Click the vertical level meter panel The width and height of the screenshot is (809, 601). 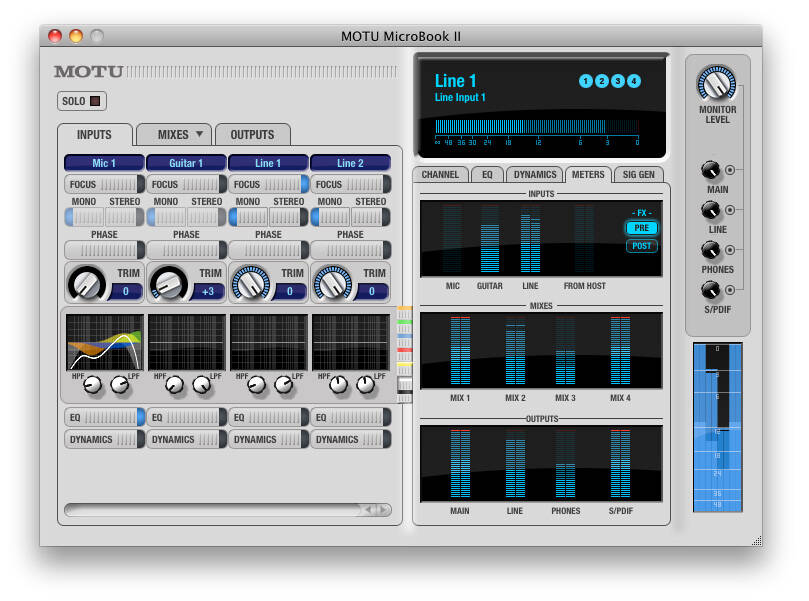tap(718, 427)
